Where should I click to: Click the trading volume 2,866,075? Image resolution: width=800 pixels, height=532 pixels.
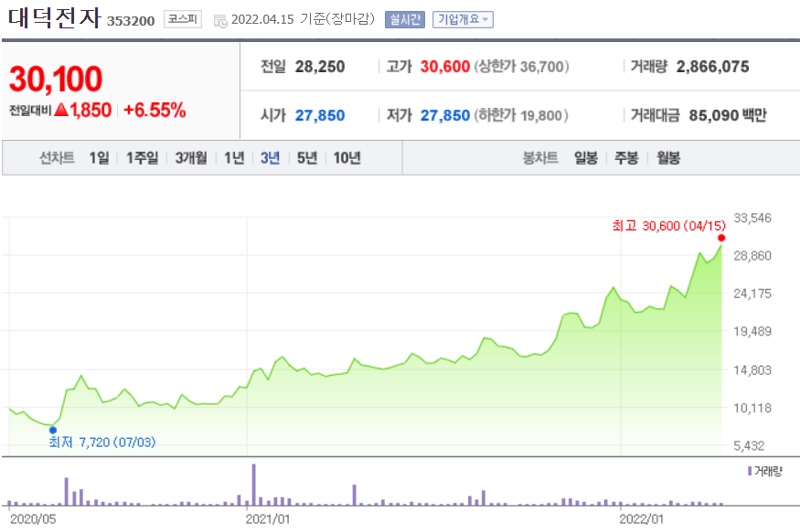(712, 67)
